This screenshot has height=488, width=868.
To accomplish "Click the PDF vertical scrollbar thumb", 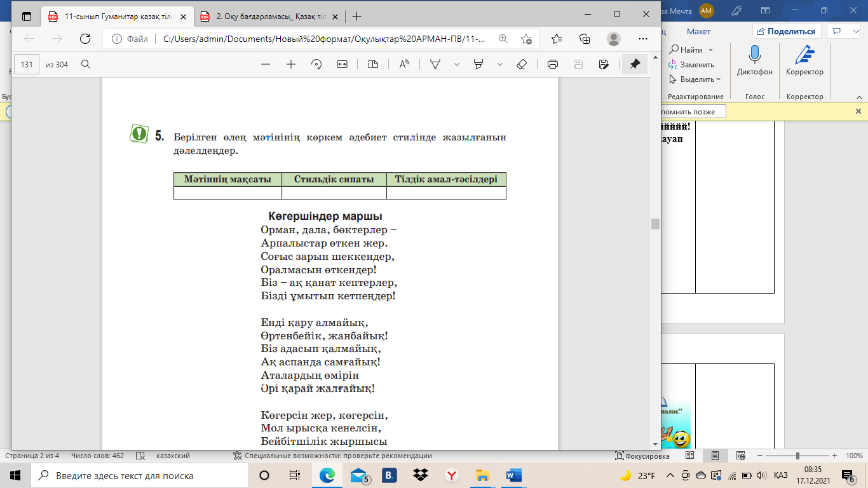I will 655,224.
